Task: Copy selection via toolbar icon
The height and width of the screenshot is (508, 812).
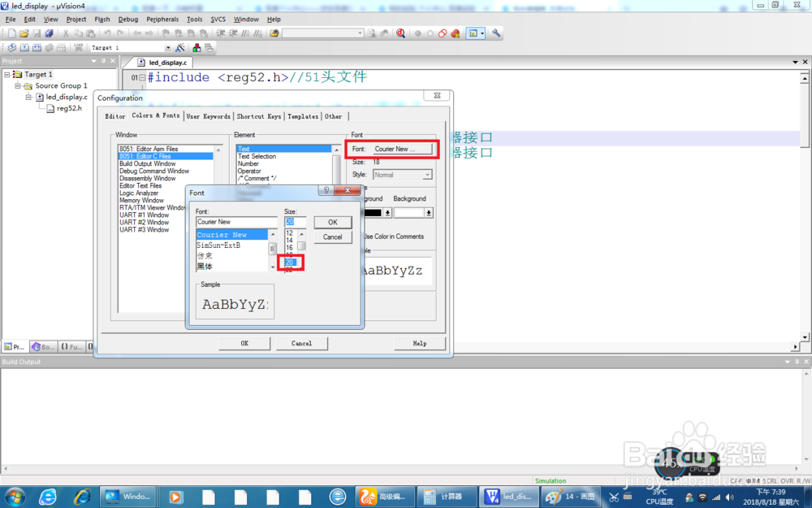Action: click(78, 33)
